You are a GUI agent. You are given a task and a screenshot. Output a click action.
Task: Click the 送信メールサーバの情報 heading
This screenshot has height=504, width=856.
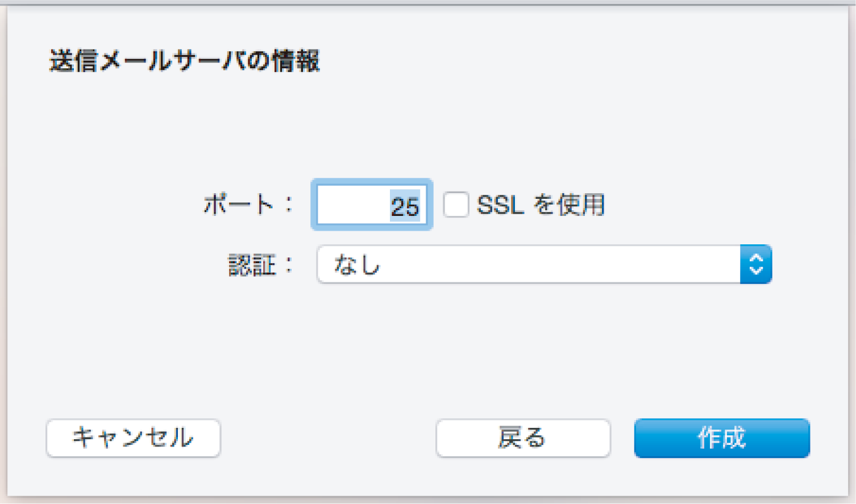pos(185,61)
